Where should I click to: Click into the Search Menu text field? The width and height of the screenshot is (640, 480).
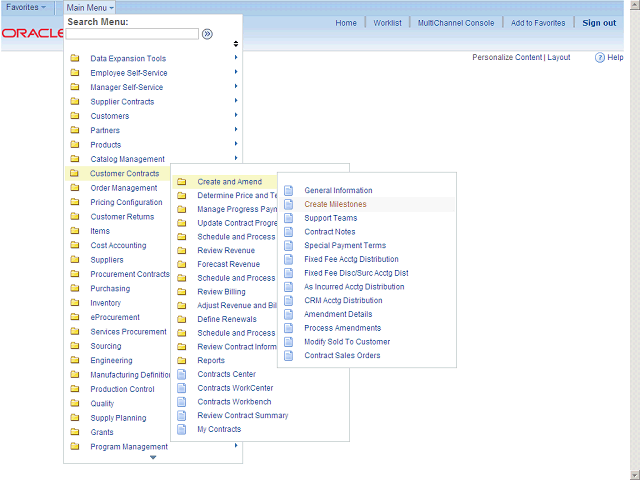(132, 33)
